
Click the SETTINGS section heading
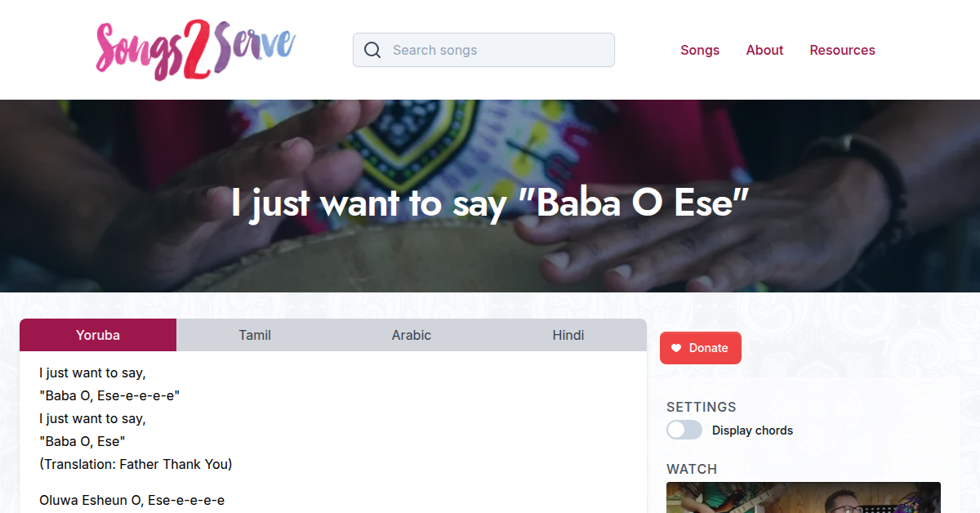click(x=701, y=407)
